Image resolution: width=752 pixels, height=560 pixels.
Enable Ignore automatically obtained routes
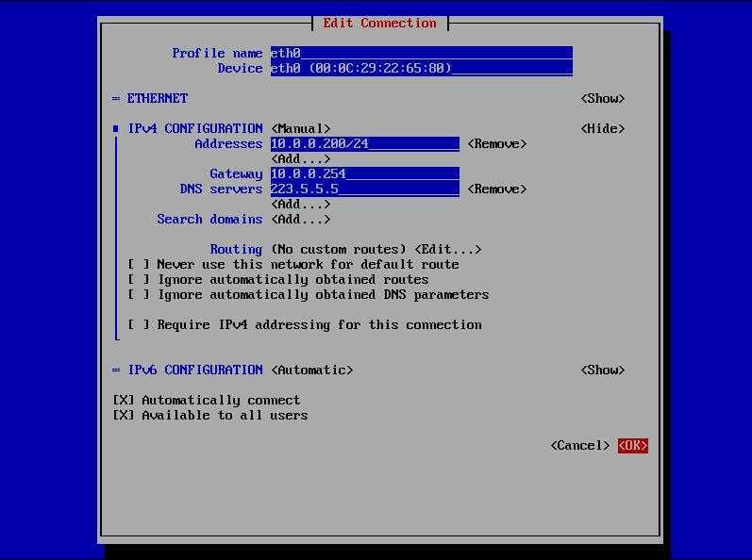(278, 279)
